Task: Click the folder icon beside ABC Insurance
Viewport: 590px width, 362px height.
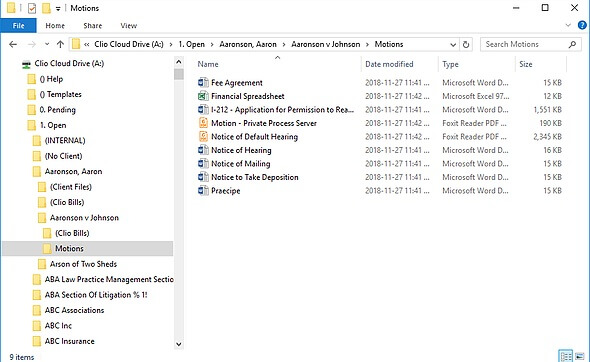Action: [36, 341]
